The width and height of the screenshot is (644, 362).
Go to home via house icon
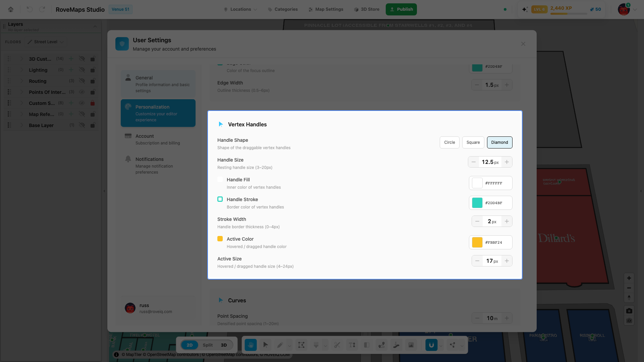(x=11, y=9)
